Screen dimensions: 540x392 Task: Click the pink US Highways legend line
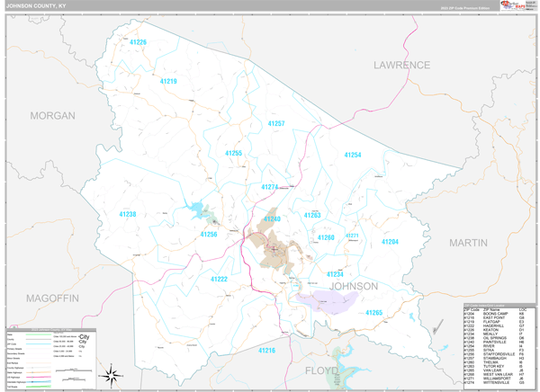pos(38,378)
